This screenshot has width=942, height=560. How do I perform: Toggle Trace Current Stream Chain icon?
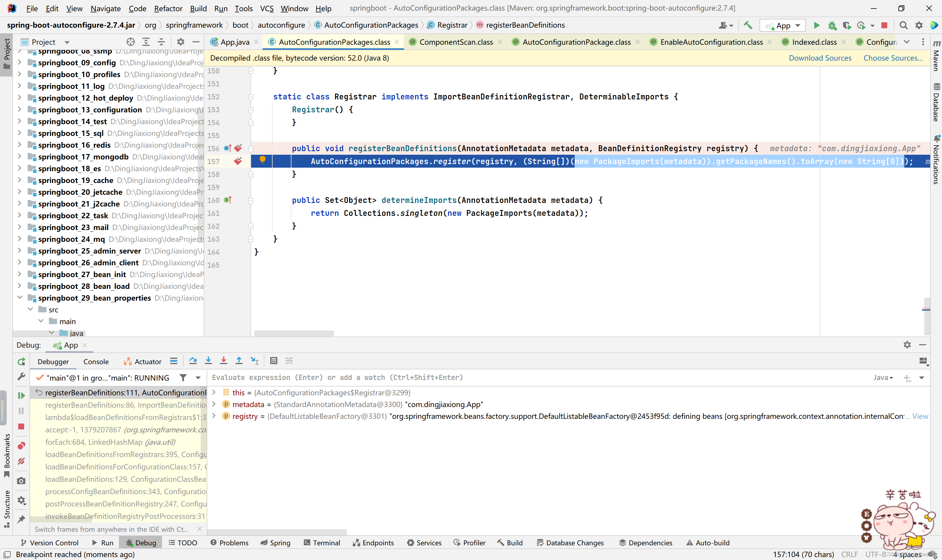tap(289, 361)
